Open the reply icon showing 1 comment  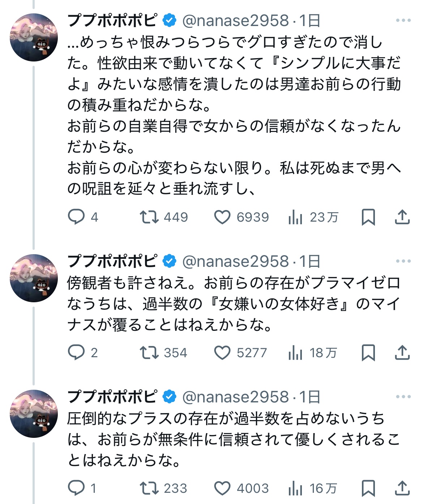(76, 488)
